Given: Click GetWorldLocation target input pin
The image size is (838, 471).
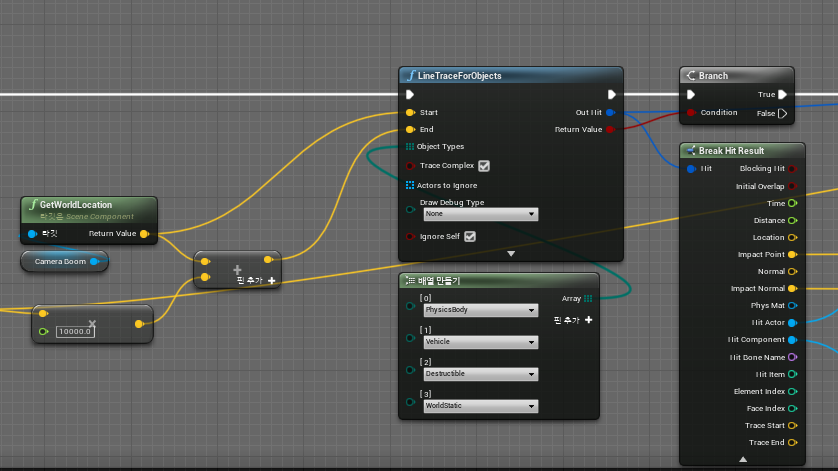Looking at the screenshot, I should click(x=32, y=234).
